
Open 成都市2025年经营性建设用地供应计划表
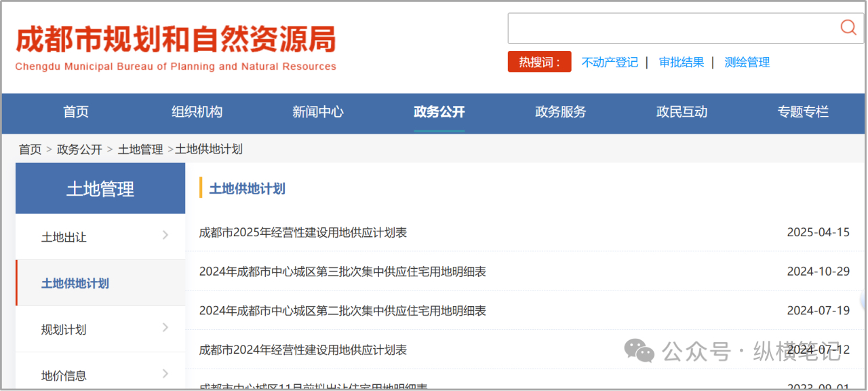[x=303, y=233]
